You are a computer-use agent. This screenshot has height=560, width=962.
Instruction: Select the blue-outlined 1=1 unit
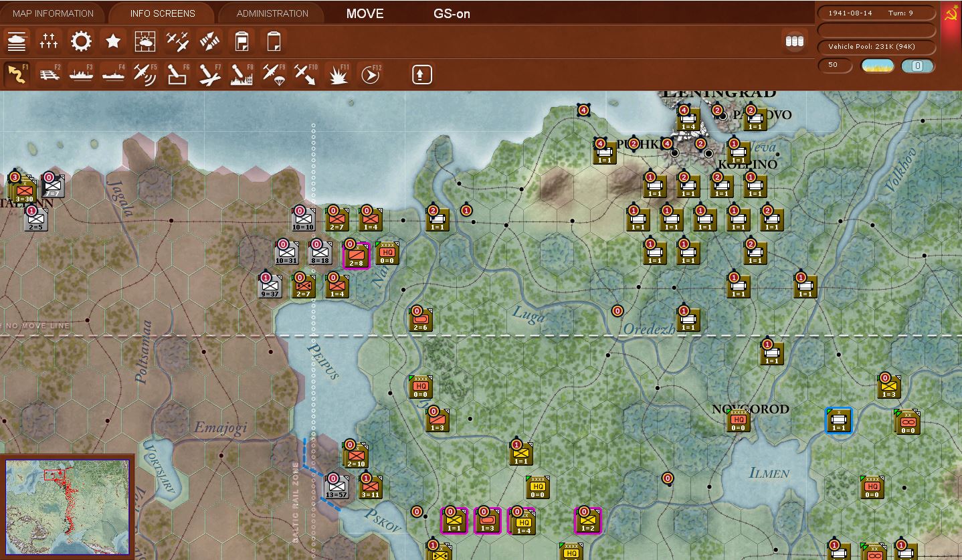tap(838, 420)
